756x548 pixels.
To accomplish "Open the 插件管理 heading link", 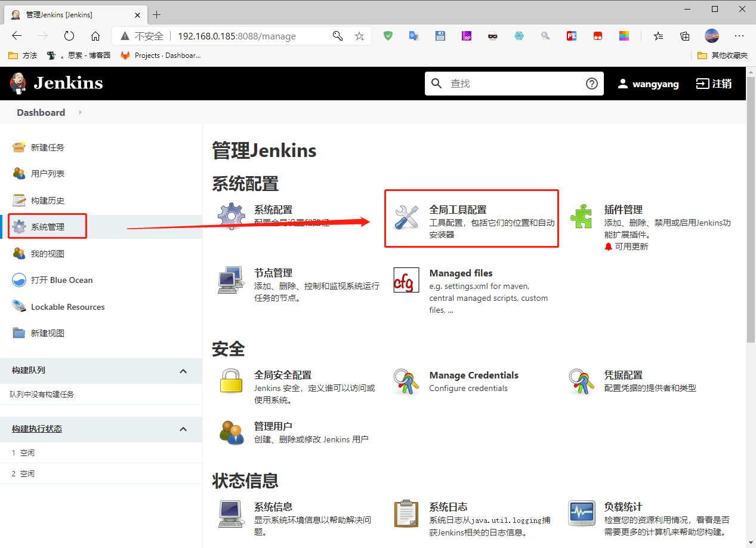I will tap(623, 210).
